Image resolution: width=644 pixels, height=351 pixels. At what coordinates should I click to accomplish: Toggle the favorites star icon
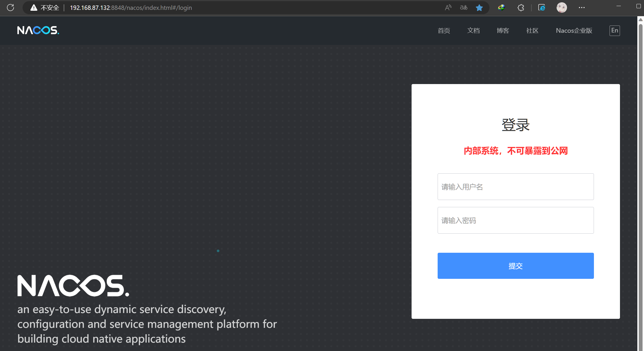point(479,8)
